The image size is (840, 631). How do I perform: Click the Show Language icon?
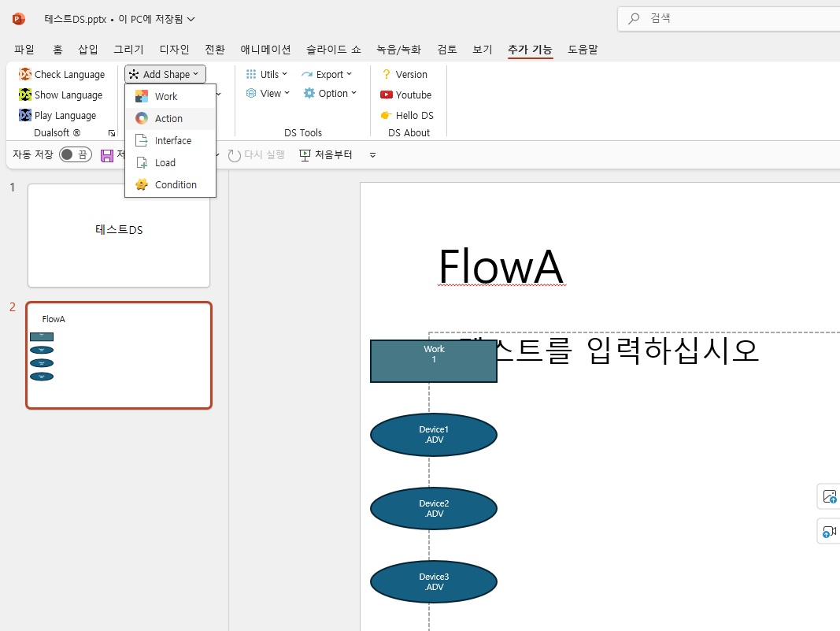(25, 95)
